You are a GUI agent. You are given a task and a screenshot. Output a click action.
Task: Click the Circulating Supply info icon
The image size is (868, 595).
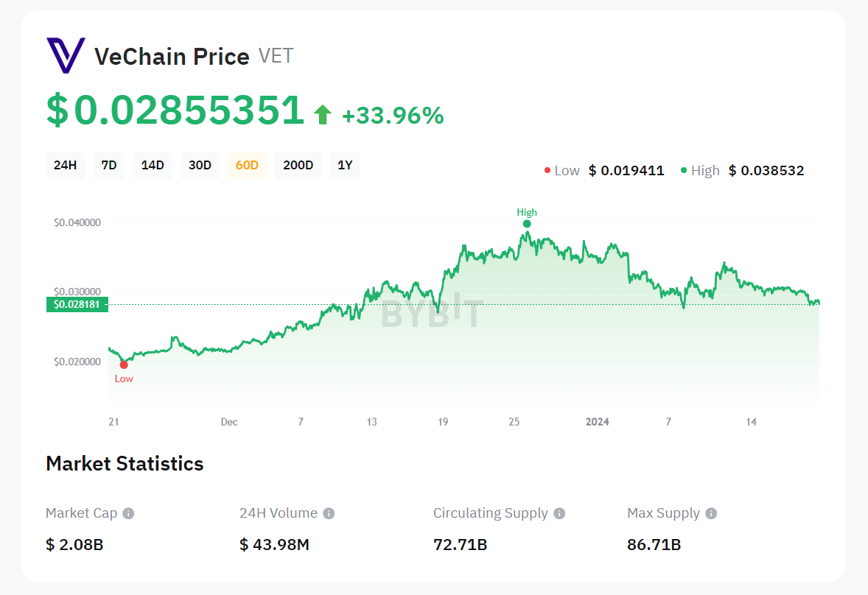[561, 513]
